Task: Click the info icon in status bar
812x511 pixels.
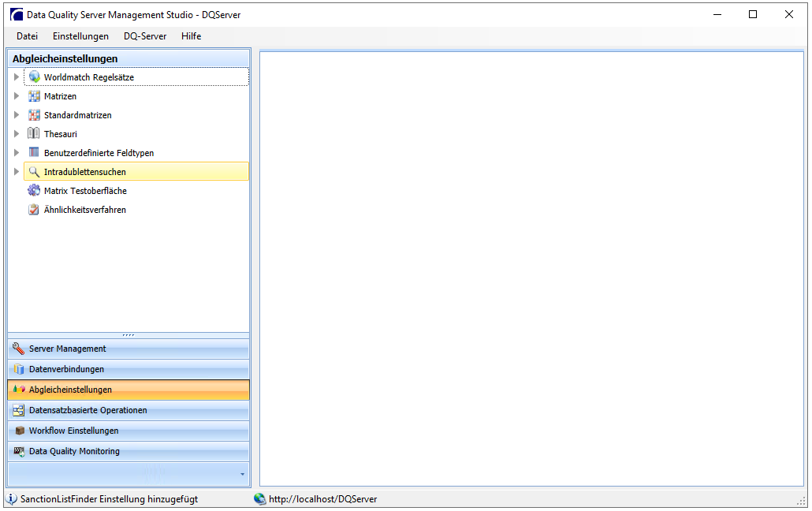Action: pyautogui.click(x=11, y=499)
